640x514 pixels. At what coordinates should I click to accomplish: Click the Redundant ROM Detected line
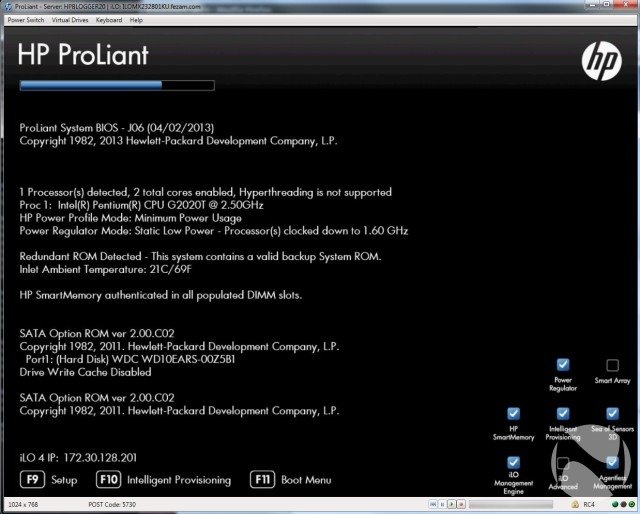coord(200,256)
